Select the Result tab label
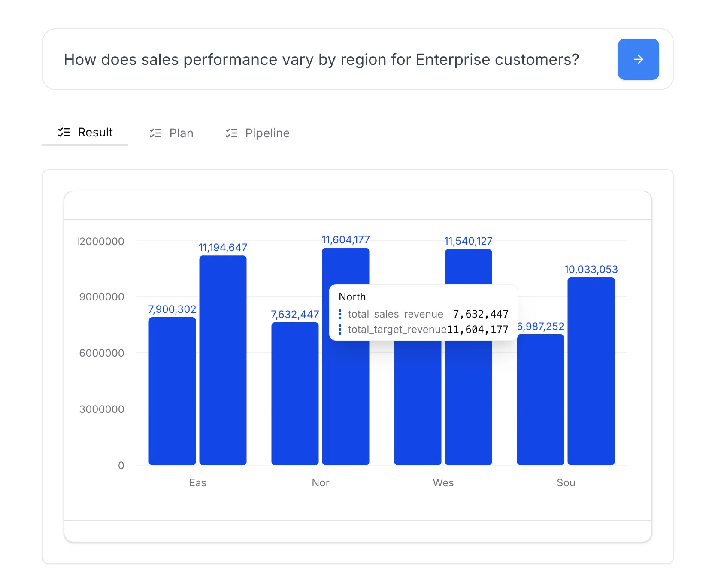 click(95, 133)
